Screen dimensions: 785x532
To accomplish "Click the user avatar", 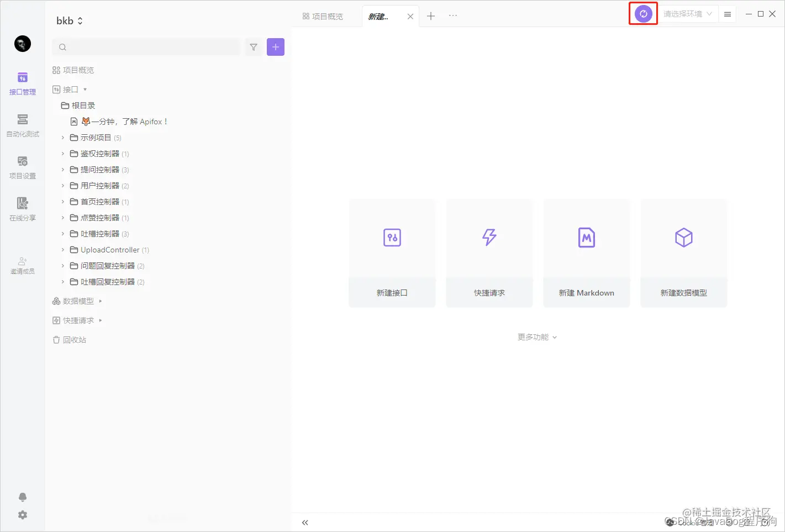I will [23, 44].
